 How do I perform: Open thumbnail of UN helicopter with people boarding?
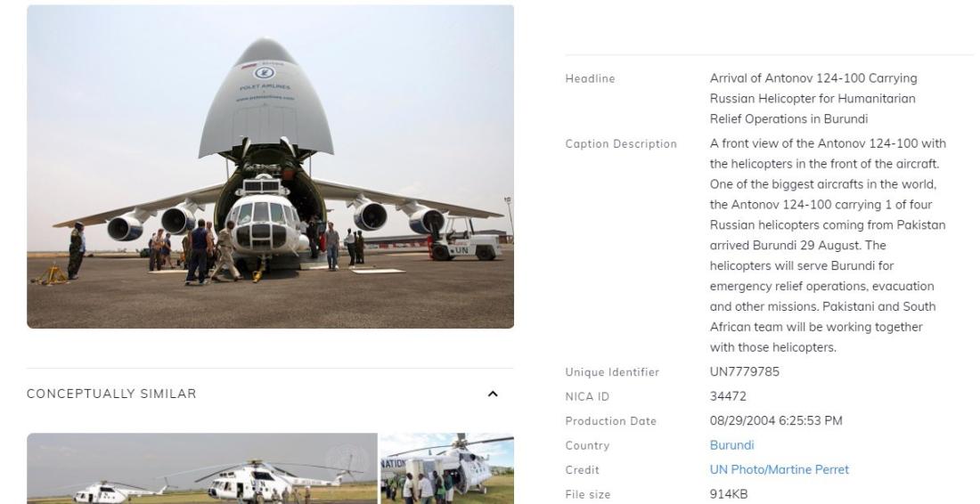pyautogui.click(x=447, y=468)
